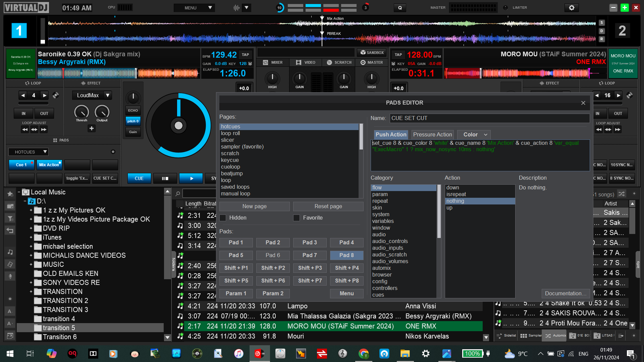Add a favorite folder in browser sidebar
Image resolution: width=644 pixels, height=362 pixels.
tap(10, 194)
